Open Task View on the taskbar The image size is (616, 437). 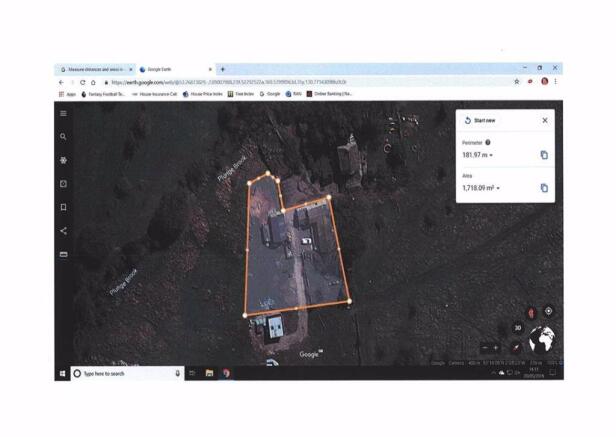coord(192,373)
